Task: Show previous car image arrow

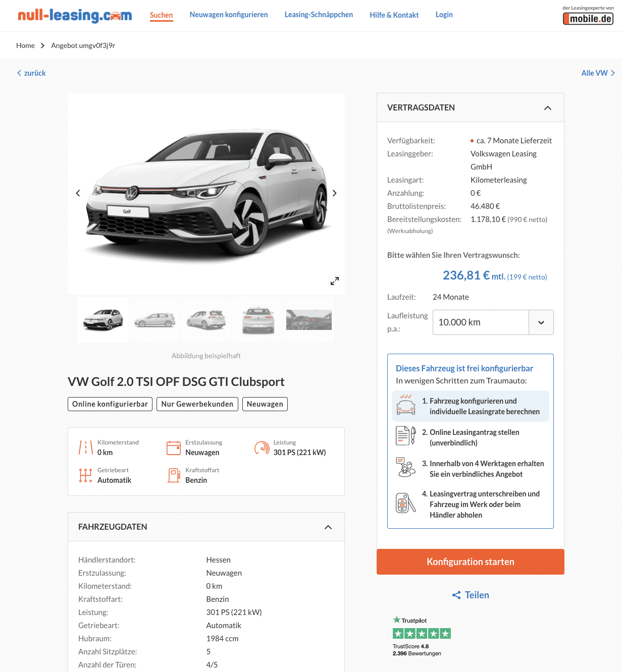Action: (x=78, y=193)
